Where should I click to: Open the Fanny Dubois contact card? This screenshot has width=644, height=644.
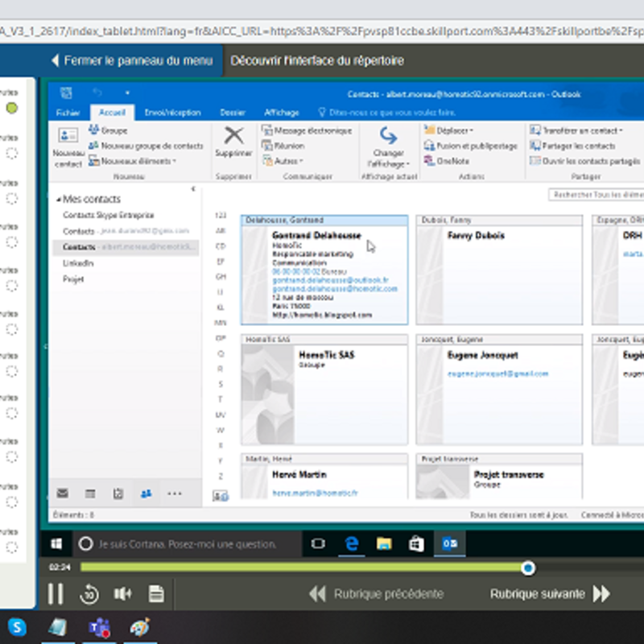point(499,270)
